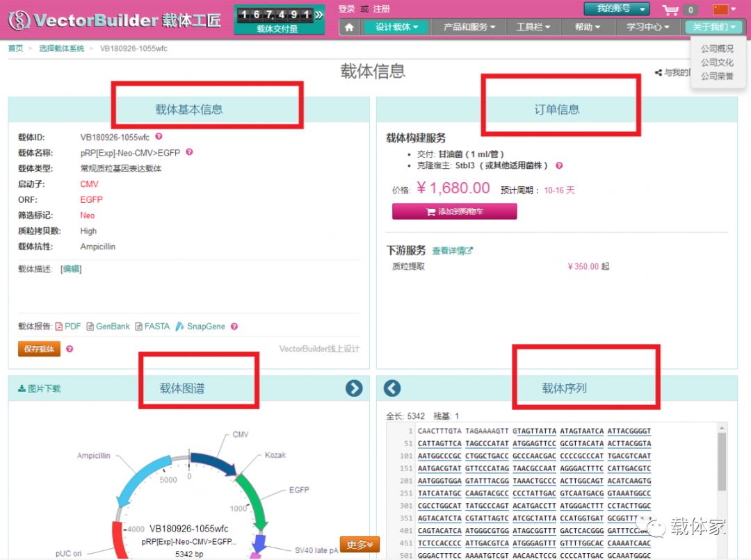Expand the 更多 section below the map

tap(359, 545)
